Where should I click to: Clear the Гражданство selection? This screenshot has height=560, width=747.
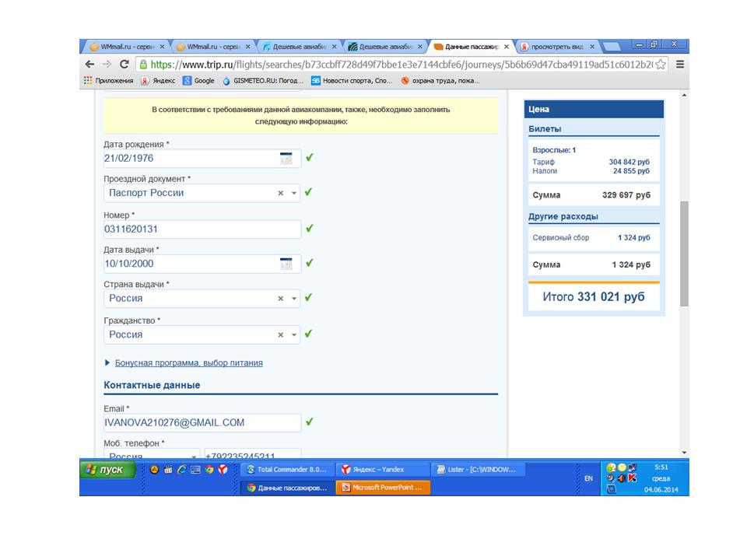pyautogui.click(x=281, y=334)
